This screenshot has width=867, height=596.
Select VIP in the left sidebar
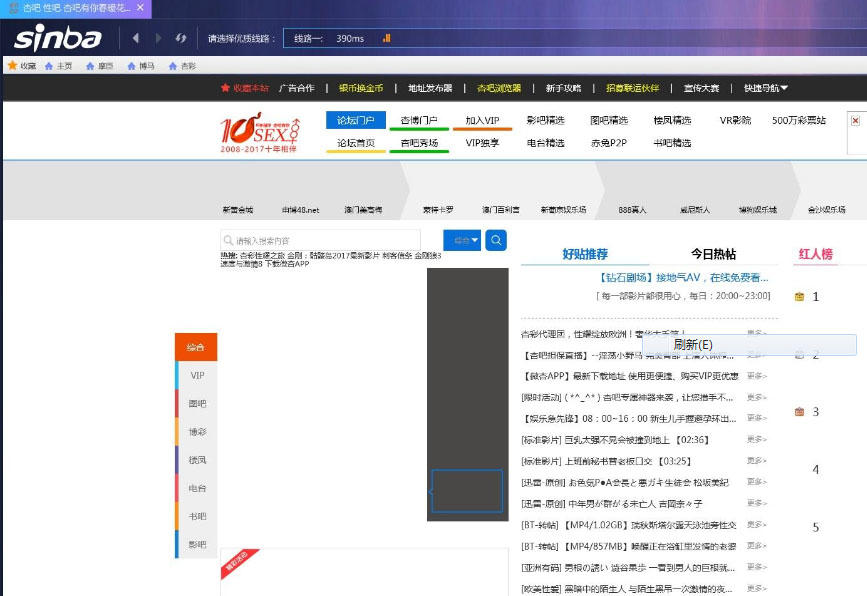point(196,375)
